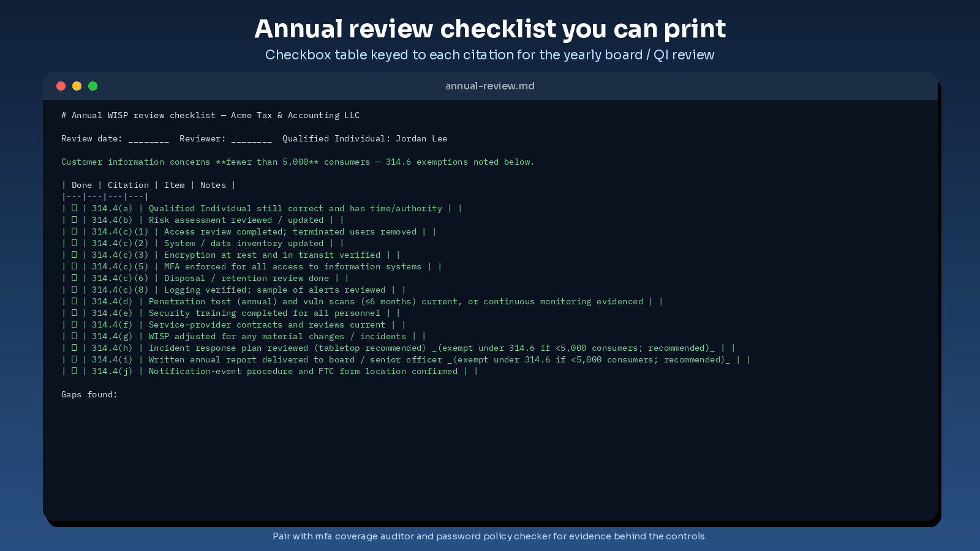Click text 'Risk assessment reviewed / updated'
This screenshot has width=980, height=551.
236,220
